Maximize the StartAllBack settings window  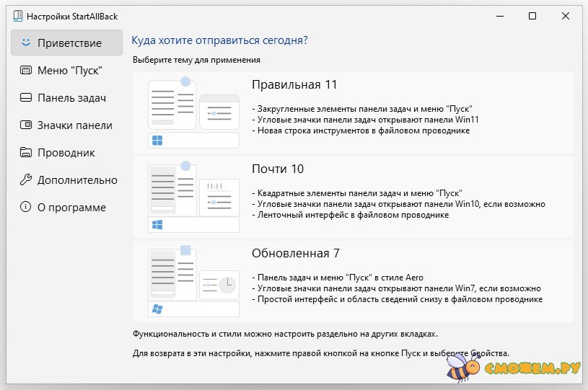[x=532, y=16]
